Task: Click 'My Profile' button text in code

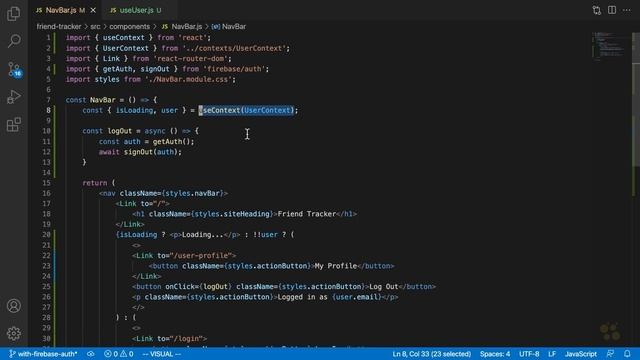Action: tap(336, 266)
